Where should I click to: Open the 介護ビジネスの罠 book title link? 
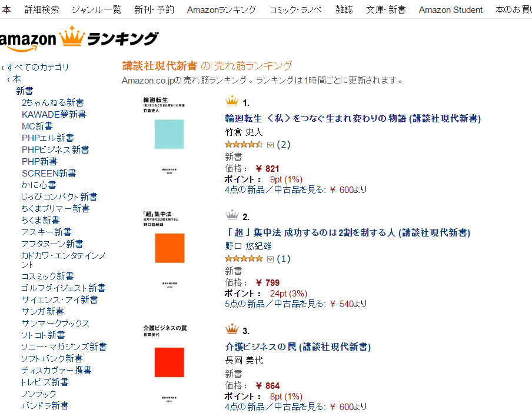pos(298,347)
